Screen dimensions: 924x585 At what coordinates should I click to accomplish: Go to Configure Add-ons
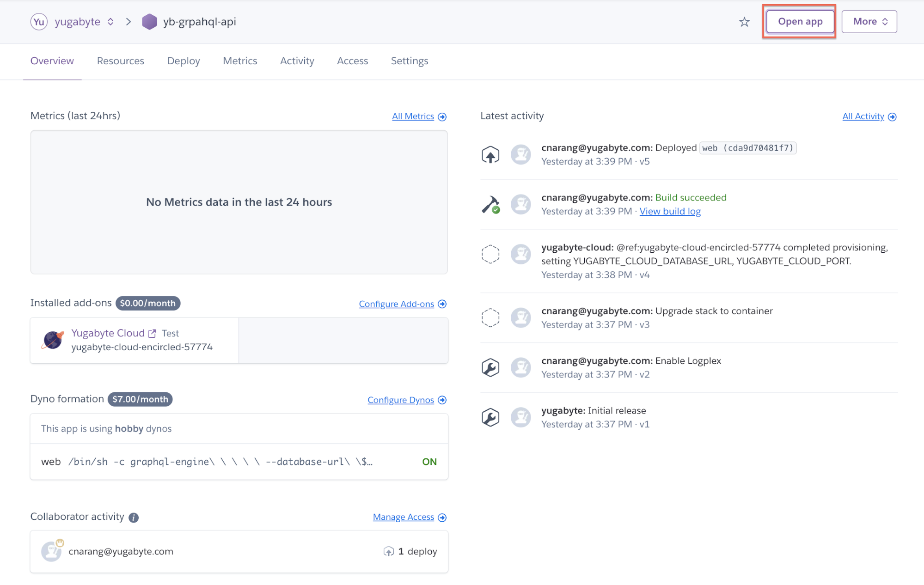pos(397,304)
